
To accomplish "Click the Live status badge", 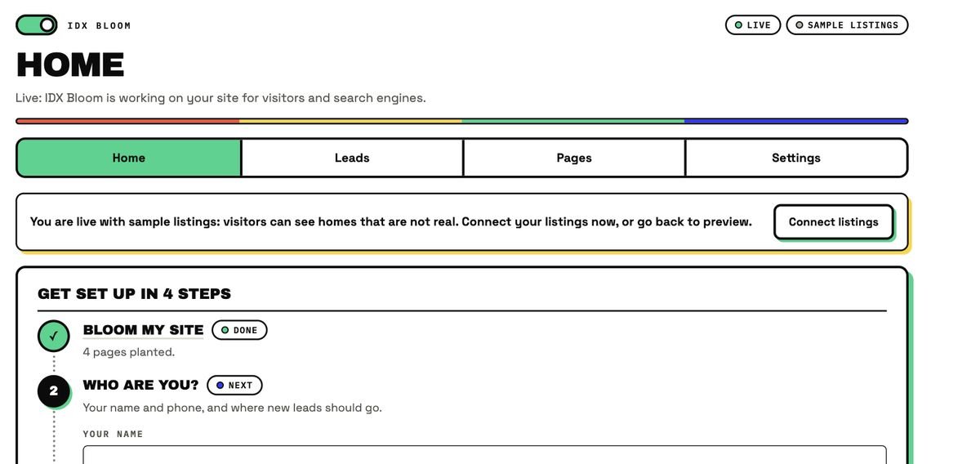I will [753, 25].
